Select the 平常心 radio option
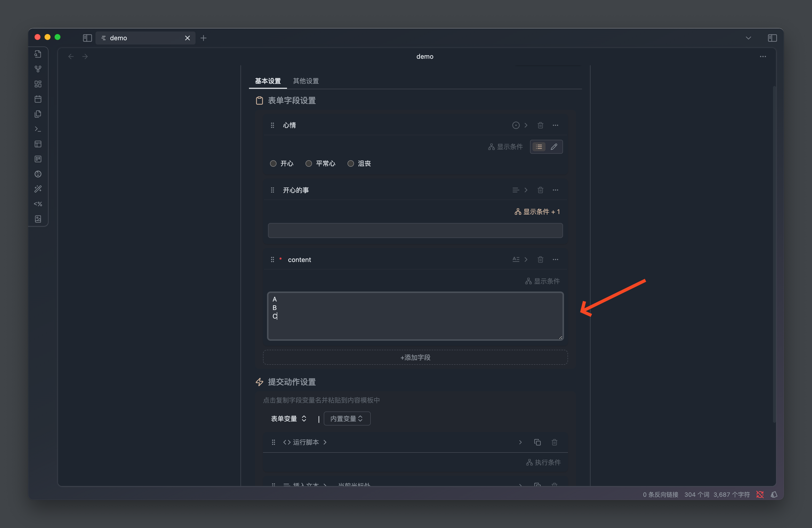The height and width of the screenshot is (528, 812). click(308, 163)
